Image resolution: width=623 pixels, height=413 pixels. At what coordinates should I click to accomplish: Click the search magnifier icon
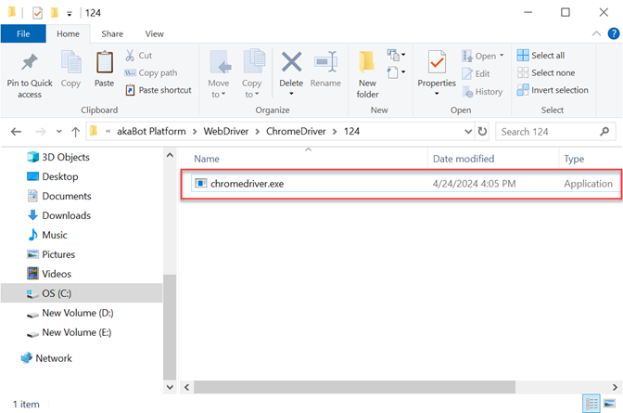coord(604,132)
